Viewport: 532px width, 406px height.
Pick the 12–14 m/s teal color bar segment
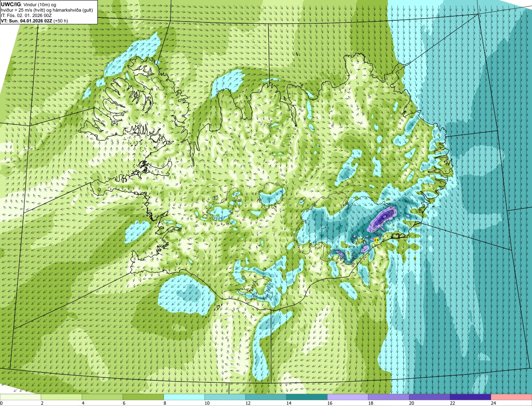266,397
